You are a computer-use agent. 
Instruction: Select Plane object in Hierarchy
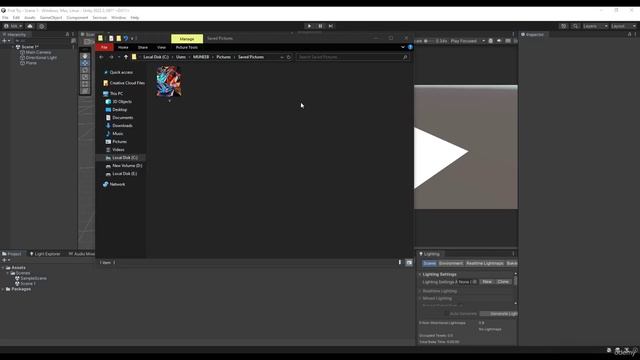point(29,63)
